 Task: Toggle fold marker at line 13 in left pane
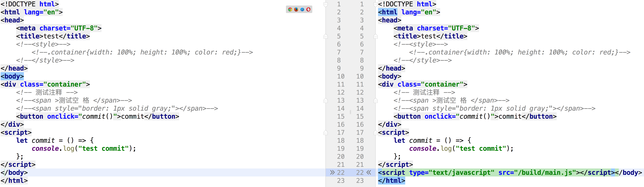click(x=325, y=100)
